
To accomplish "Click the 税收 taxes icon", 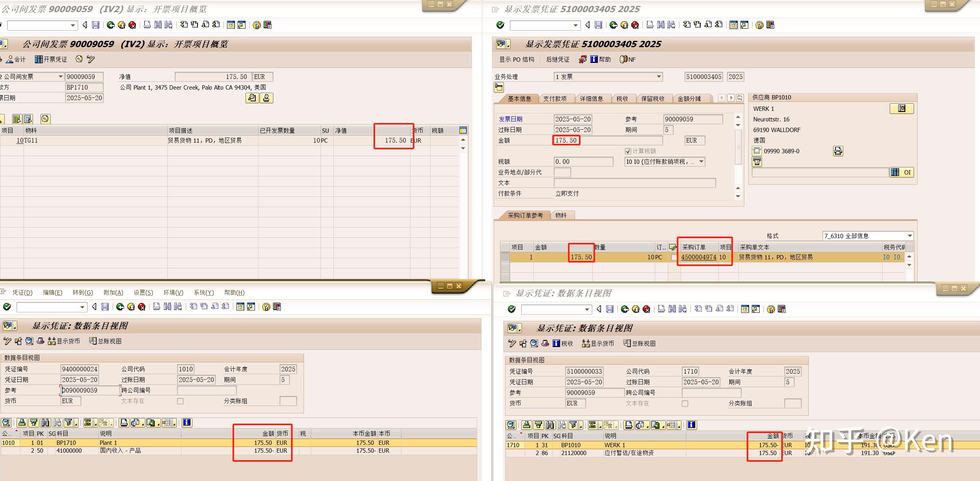I will [562, 343].
